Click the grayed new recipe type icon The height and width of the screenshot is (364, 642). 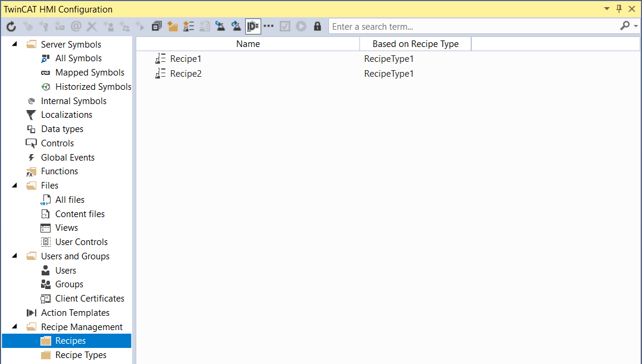tap(204, 27)
